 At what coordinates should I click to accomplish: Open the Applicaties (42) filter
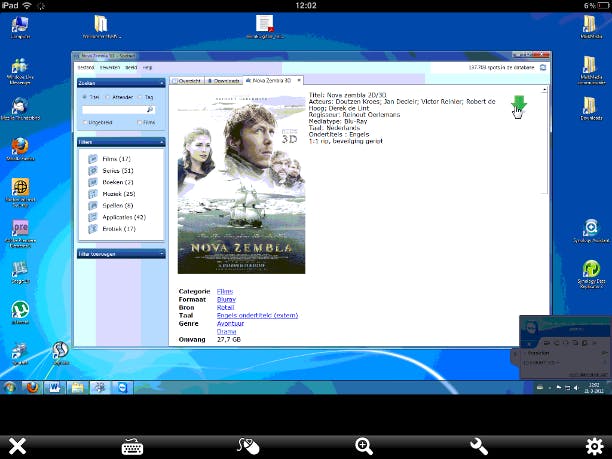point(117,217)
